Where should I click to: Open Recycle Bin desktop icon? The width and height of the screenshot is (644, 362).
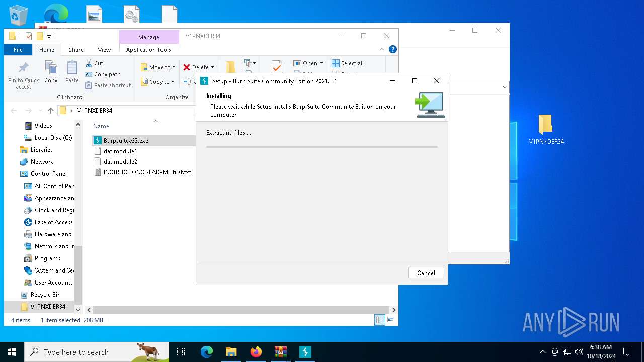click(19, 15)
